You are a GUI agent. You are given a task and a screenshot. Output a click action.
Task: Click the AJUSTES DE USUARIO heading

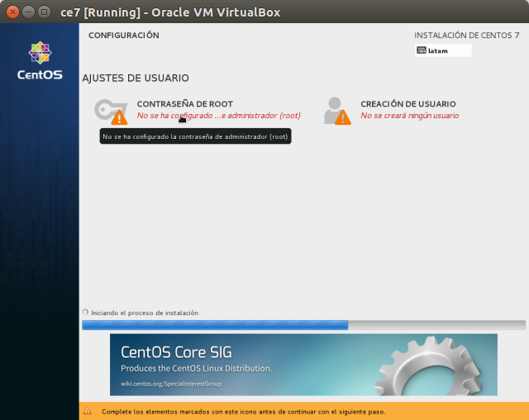pyautogui.click(x=136, y=79)
